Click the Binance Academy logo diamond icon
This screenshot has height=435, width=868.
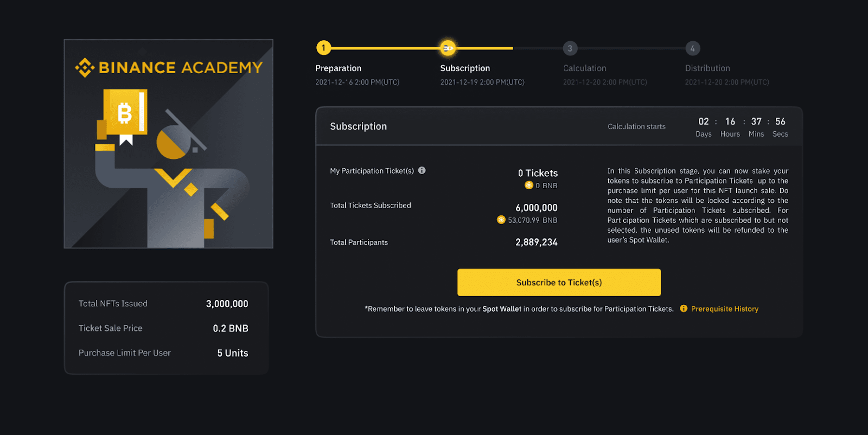coord(85,68)
